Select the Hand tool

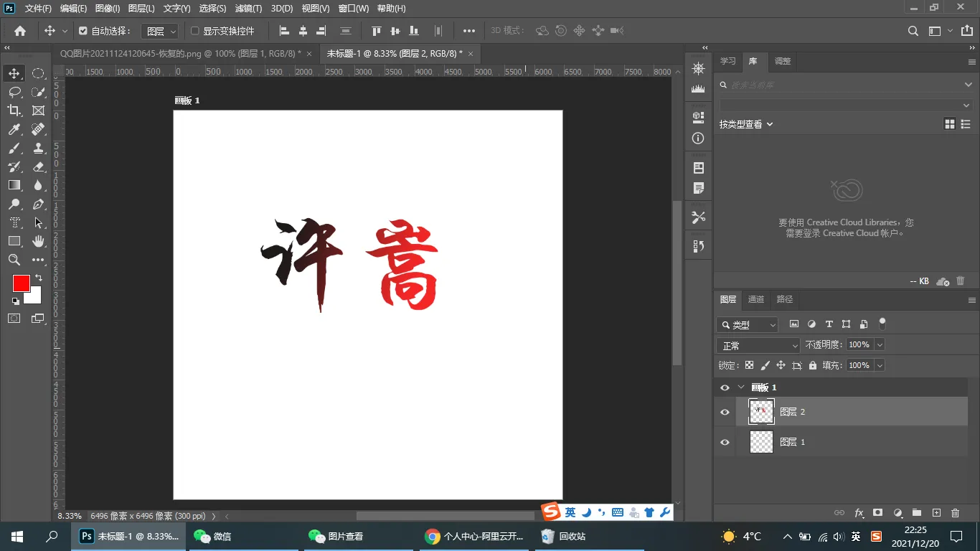click(38, 241)
